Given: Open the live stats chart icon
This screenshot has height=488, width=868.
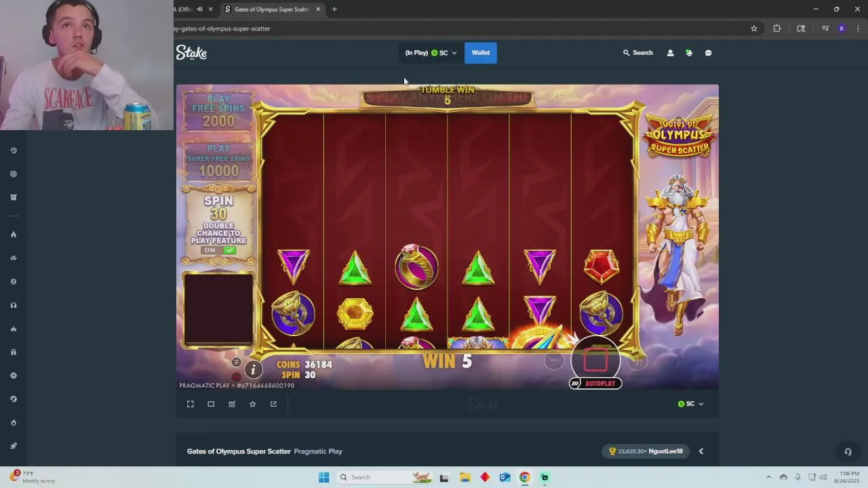Looking at the screenshot, I should (232, 404).
